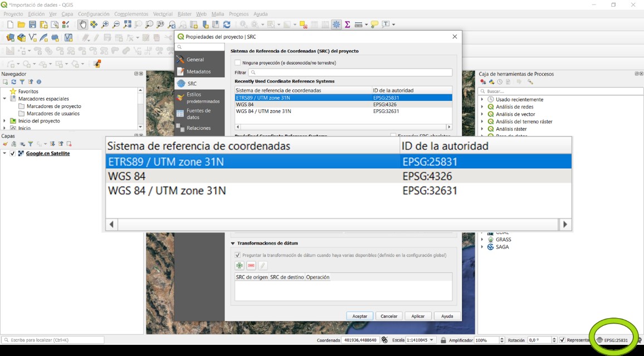Open the Procesos menu

pyautogui.click(x=238, y=14)
